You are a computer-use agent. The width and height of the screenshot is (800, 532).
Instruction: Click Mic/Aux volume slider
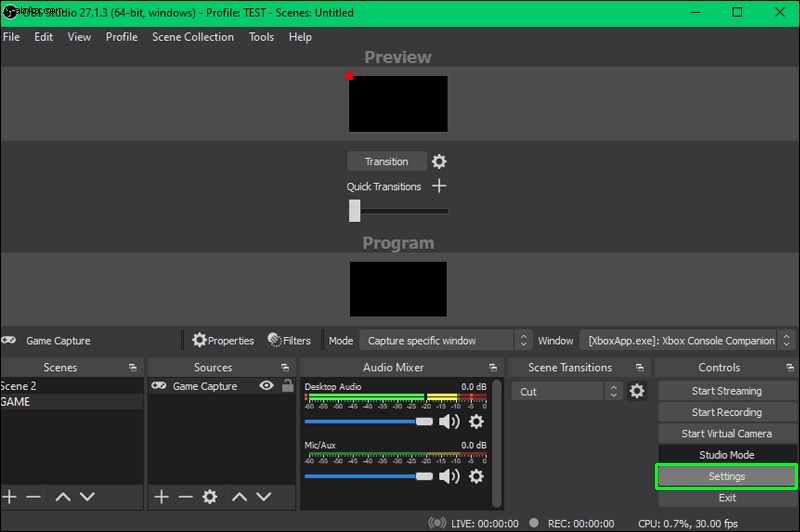[x=368, y=476]
